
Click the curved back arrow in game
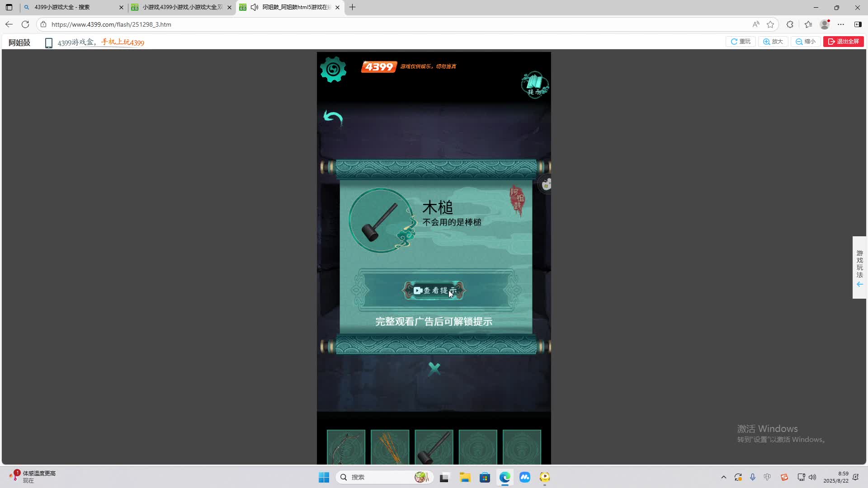(333, 118)
